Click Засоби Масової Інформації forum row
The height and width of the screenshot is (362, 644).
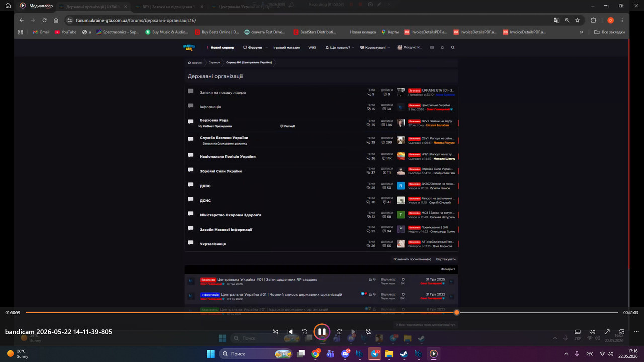(x=322, y=229)
